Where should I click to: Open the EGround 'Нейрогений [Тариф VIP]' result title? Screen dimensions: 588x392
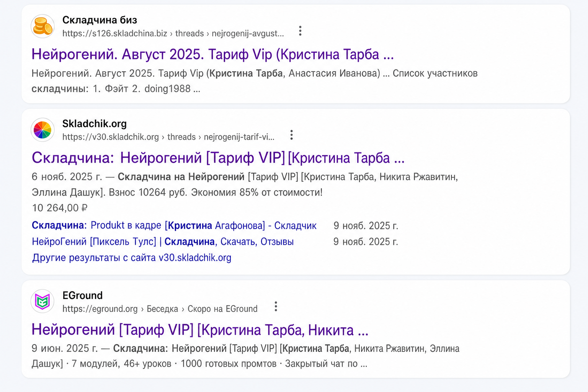pyautogui.click(x=200, y=330)
